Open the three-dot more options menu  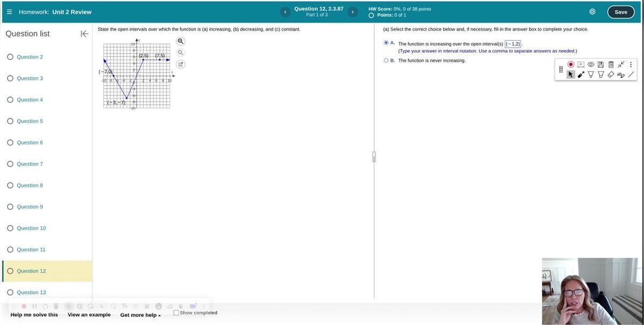point(631,64)
